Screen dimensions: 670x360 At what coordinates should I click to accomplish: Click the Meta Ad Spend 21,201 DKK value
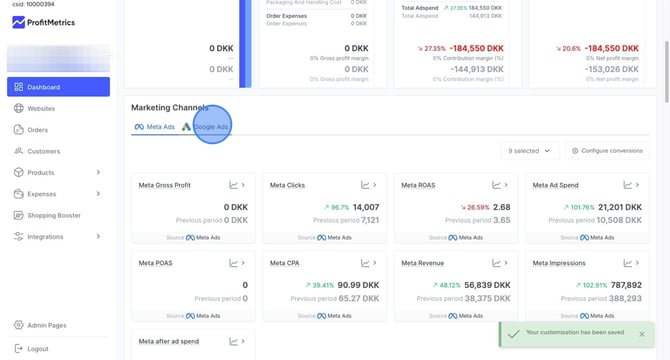point(620,207)
